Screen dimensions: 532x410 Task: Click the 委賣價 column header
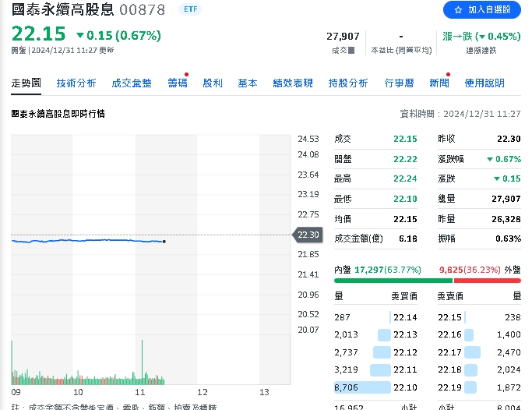click(x=450, y=296)
